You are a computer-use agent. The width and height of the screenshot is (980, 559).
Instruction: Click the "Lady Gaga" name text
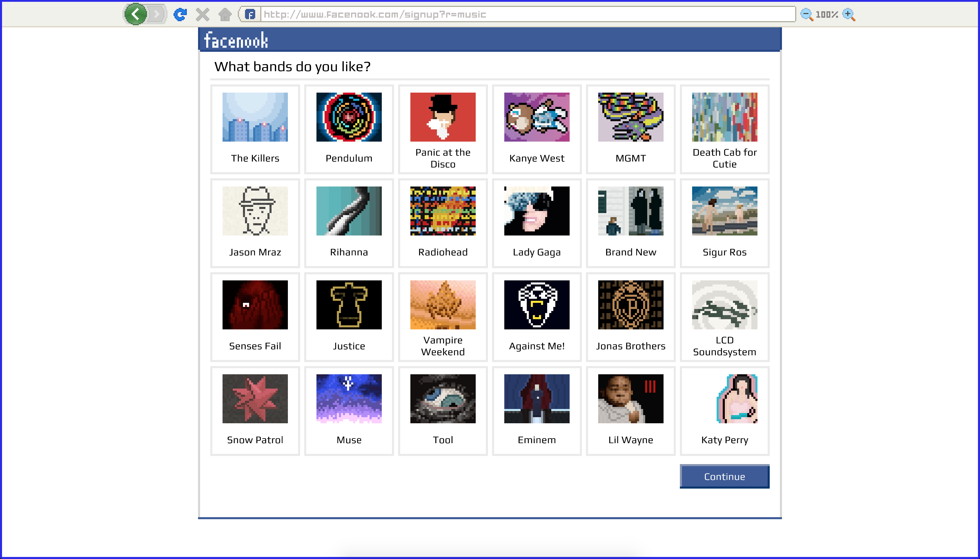[537, 253]
